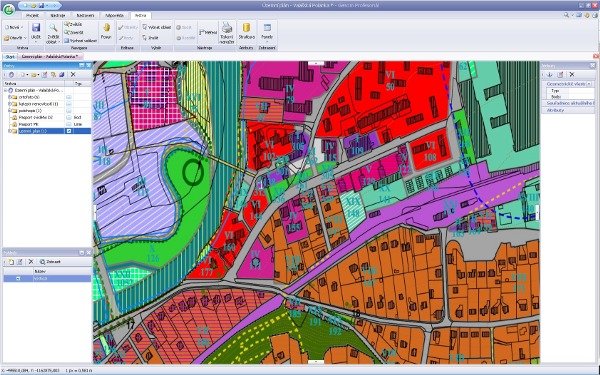
Task: Open the Nový dropdown arrow in ribbon
Action: click(22, 28)
